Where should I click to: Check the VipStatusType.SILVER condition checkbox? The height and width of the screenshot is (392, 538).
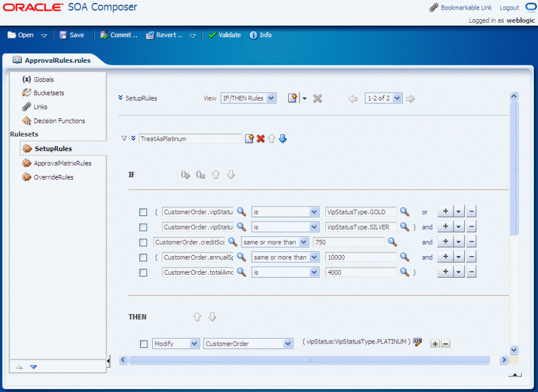coord(143,227)
